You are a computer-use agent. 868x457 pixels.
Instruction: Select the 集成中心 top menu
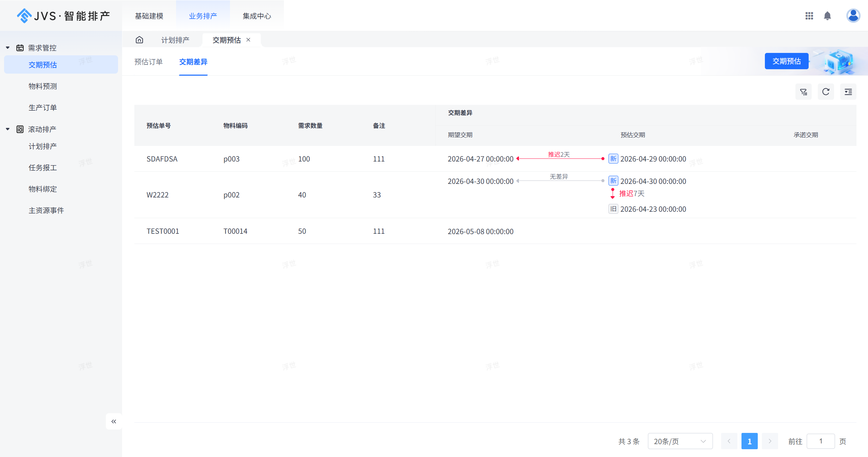click(257, 16)
